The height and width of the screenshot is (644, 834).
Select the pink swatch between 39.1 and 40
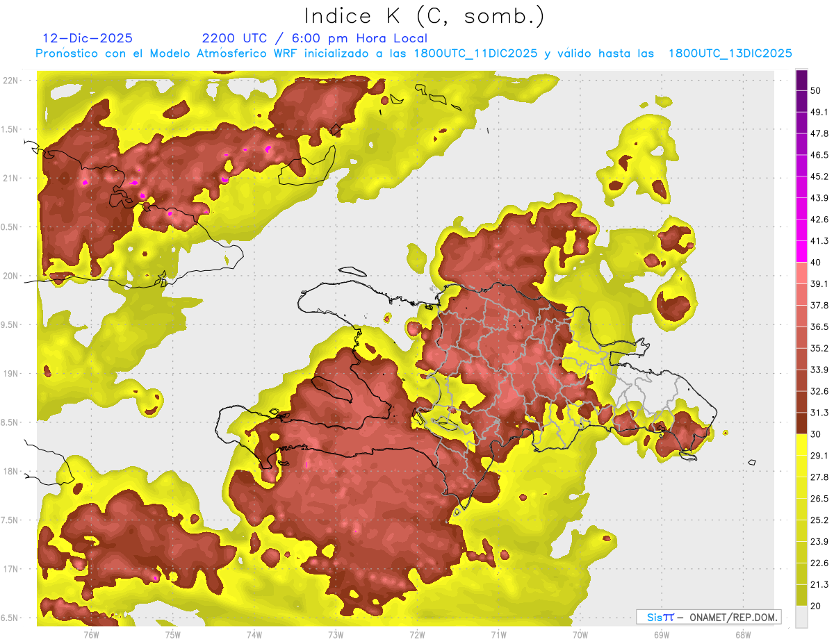click(801, 273)
